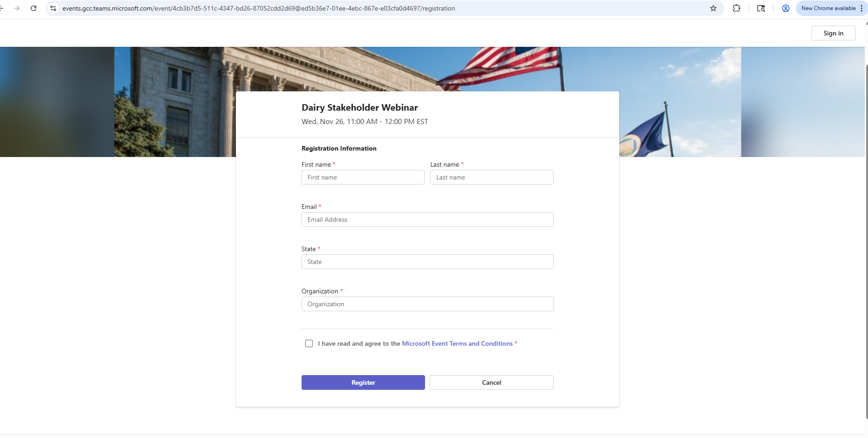Open the Chrome profile icon
The width and height of the screenshot is (868, 438).
(x=786, y=8)
